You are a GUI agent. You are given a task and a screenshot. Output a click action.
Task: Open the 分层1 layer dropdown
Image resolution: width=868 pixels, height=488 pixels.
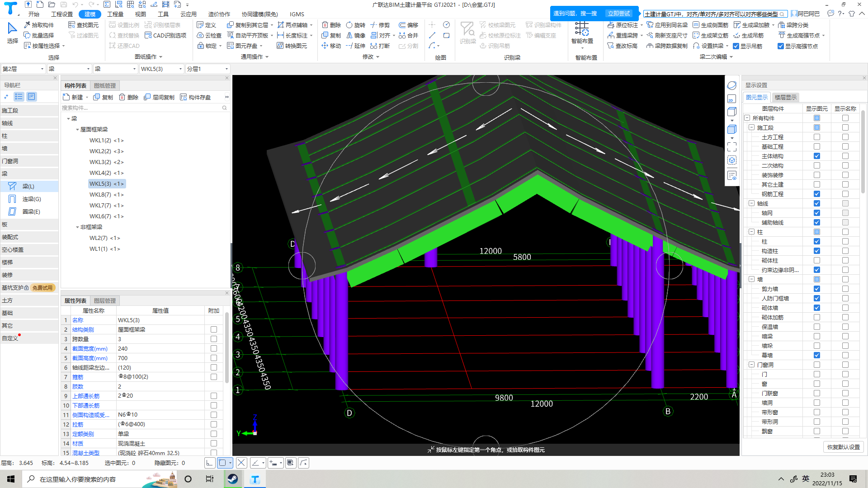point(208,69)
